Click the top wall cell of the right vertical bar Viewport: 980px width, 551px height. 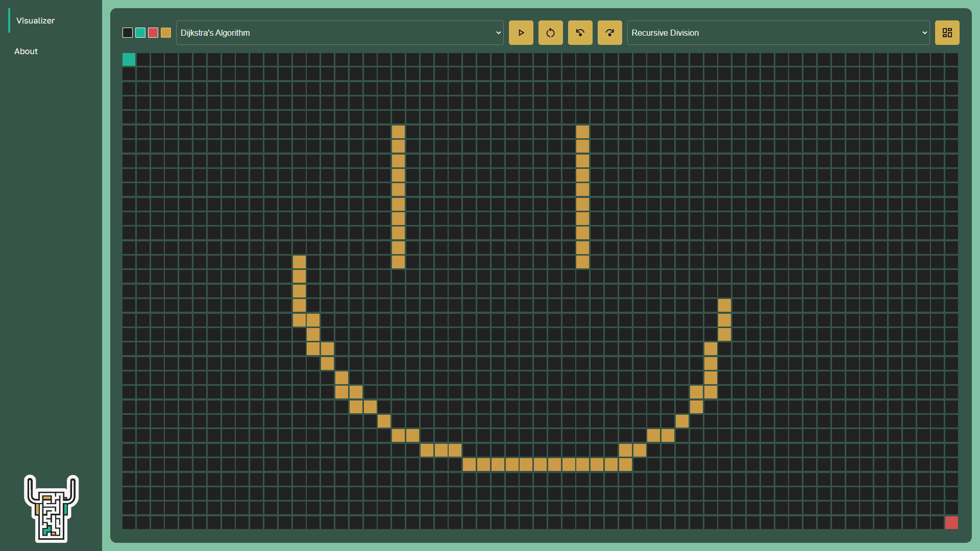(x=582, y=132)
